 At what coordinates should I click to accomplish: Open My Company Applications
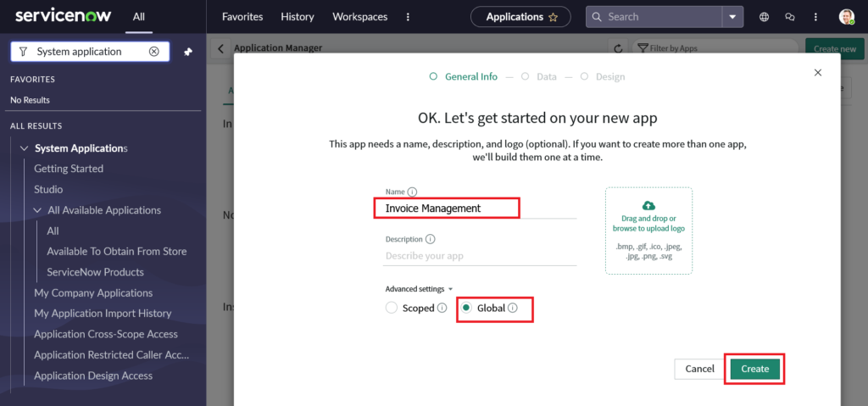pyautogui.click(x=93, y=293)
